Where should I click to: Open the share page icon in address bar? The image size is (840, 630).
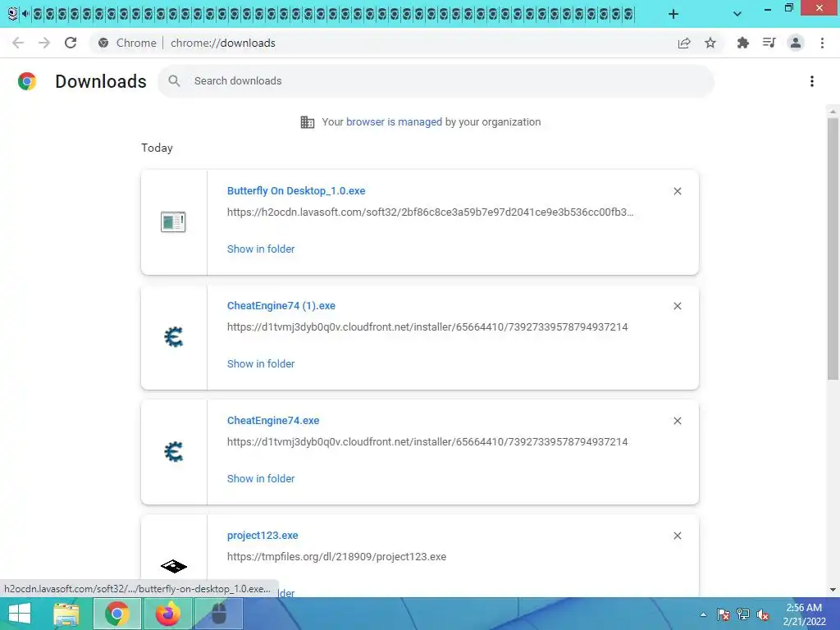684,43
